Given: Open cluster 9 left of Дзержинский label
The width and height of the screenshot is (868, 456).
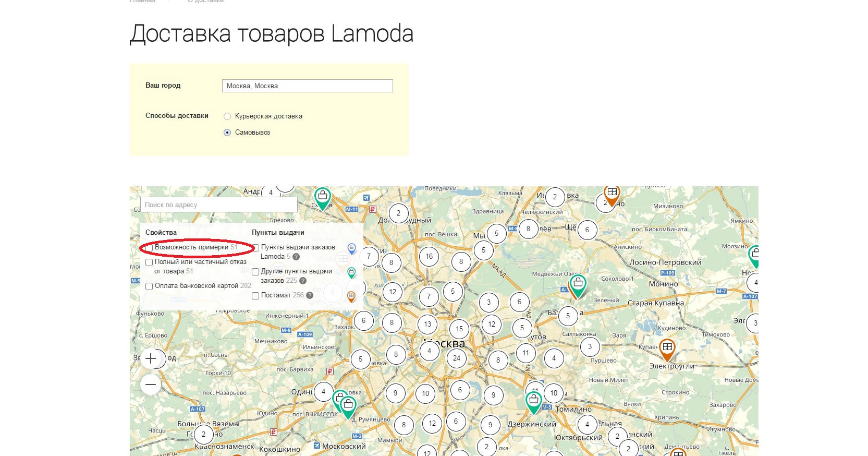Looking at the screenshot, I should coord(490,425).
